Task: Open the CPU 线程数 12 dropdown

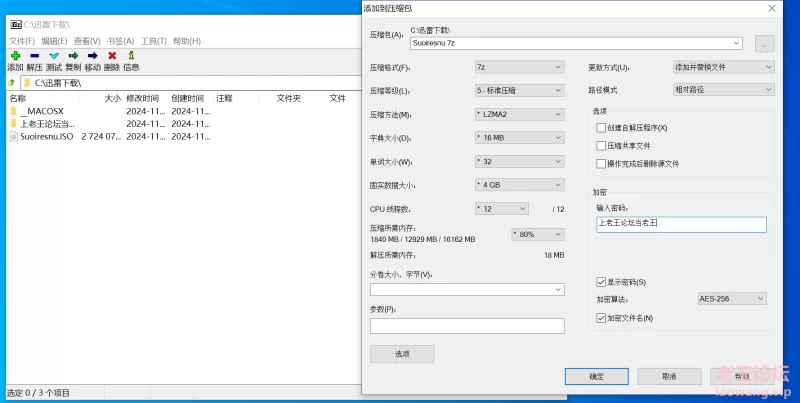Action: [502, 209]
